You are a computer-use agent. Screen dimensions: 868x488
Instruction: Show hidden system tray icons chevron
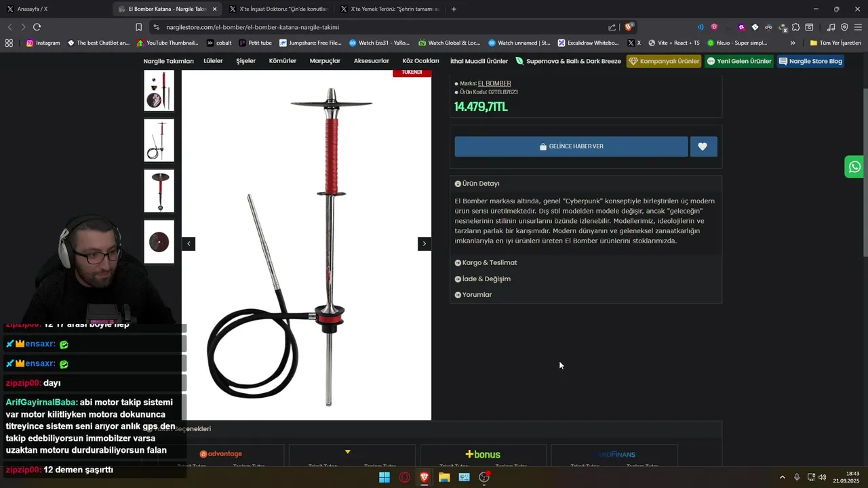tap(782, 477)
